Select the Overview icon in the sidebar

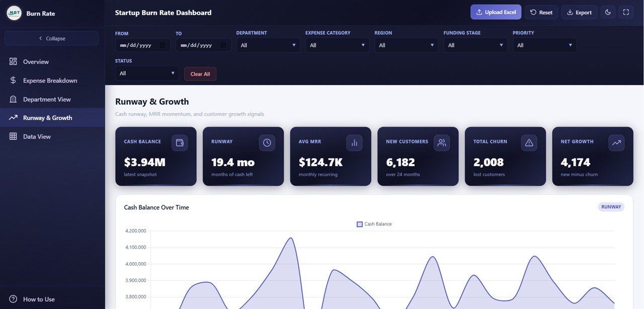pyautogui.click(x=14, y=61)
